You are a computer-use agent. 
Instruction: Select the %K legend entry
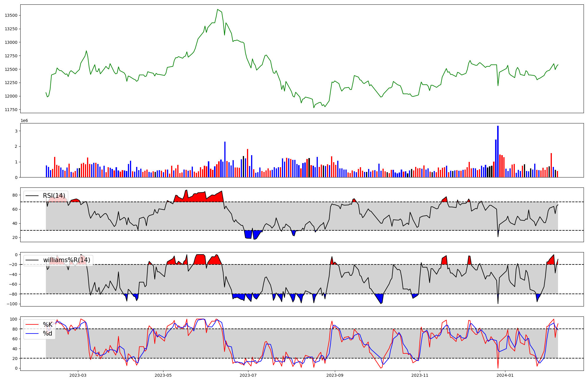tap(48, 325)
